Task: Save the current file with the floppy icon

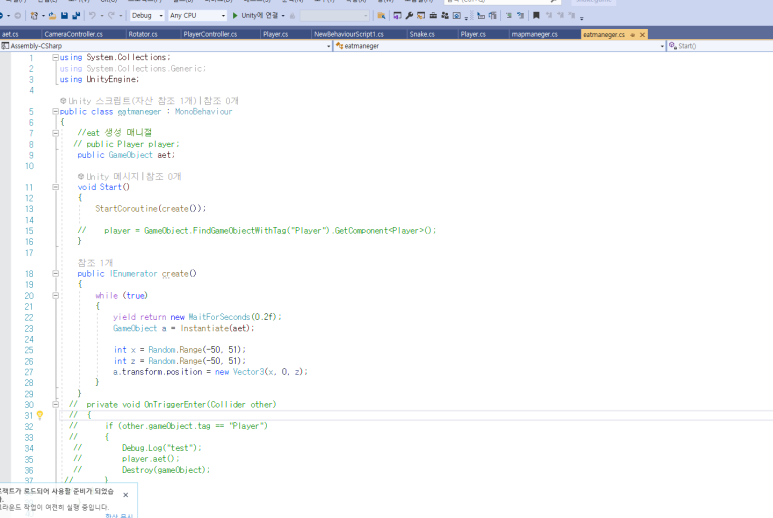Action: click(65, 16)
